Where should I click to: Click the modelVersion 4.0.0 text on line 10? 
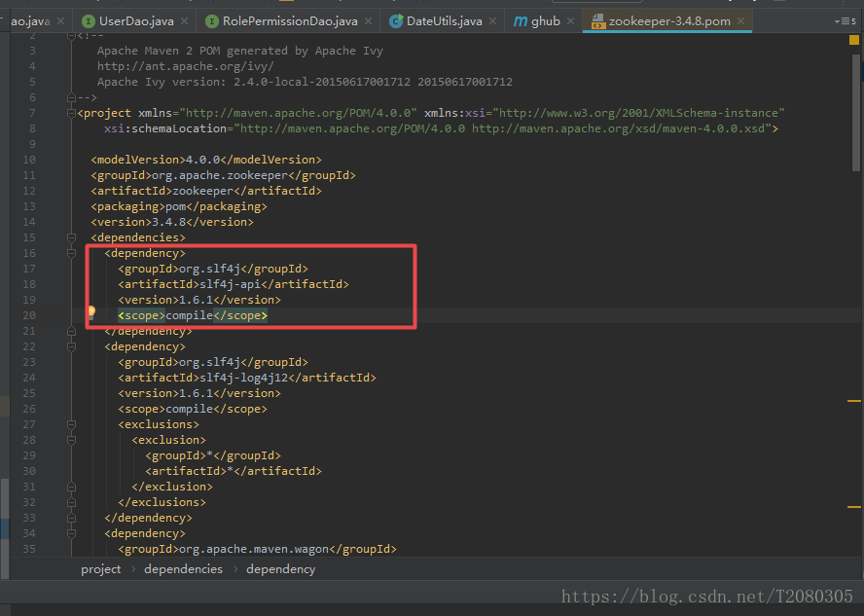click(x=202, y=160)
